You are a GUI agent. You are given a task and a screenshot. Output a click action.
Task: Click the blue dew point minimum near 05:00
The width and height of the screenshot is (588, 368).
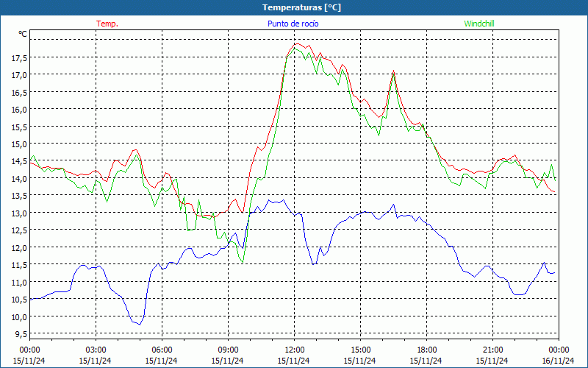click(x=140, y=325)
